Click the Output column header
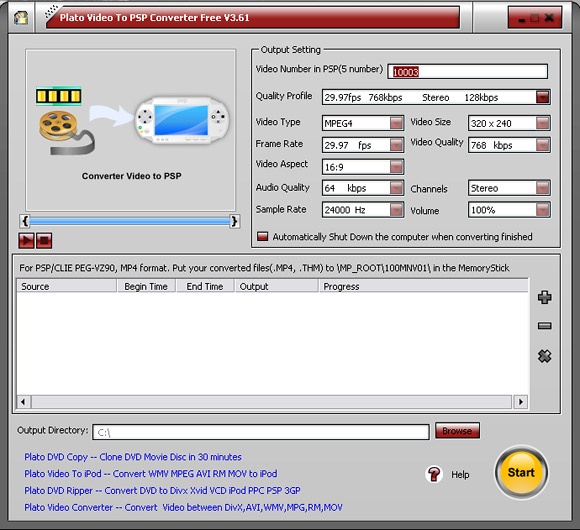The image size is (580, 530). [276, 286]
